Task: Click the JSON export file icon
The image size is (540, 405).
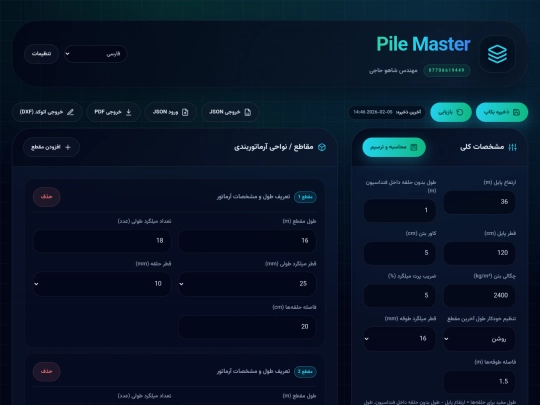Action: 248,112
